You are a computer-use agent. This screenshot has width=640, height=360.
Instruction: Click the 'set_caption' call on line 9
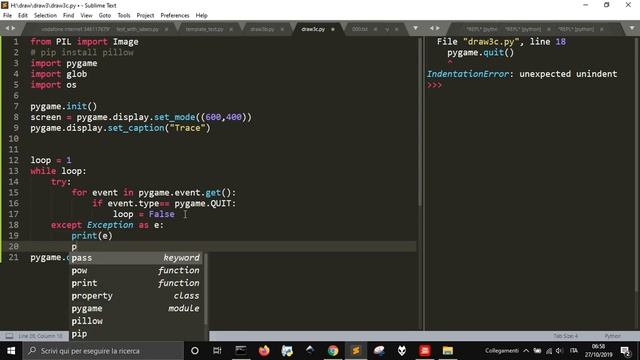pyautogui.click(x=136, y=128)
